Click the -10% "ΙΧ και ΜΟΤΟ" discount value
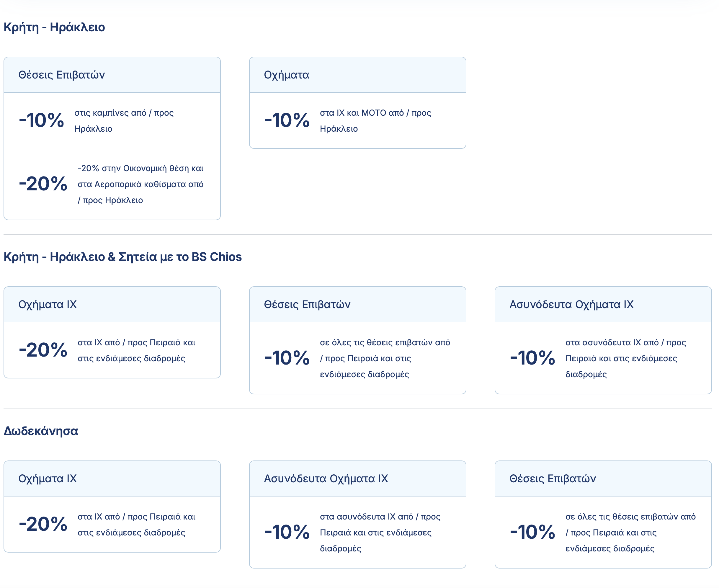 coord(287,120)
